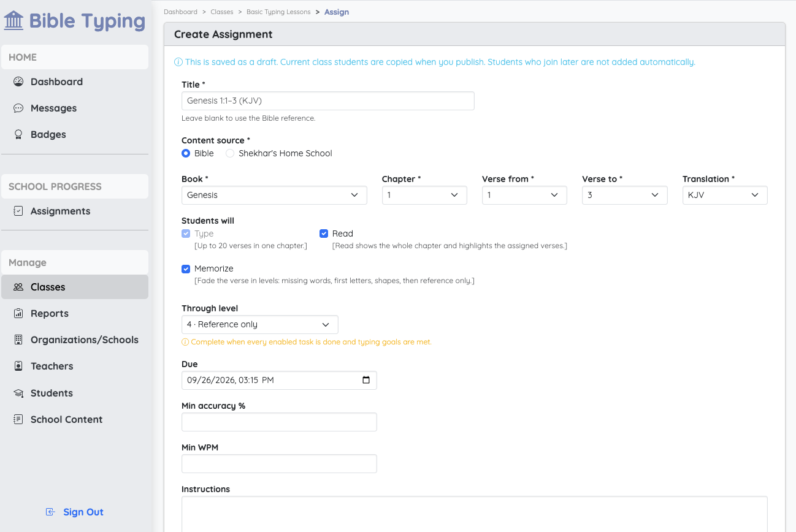Click the Bible Typing title text

[87, 21]
